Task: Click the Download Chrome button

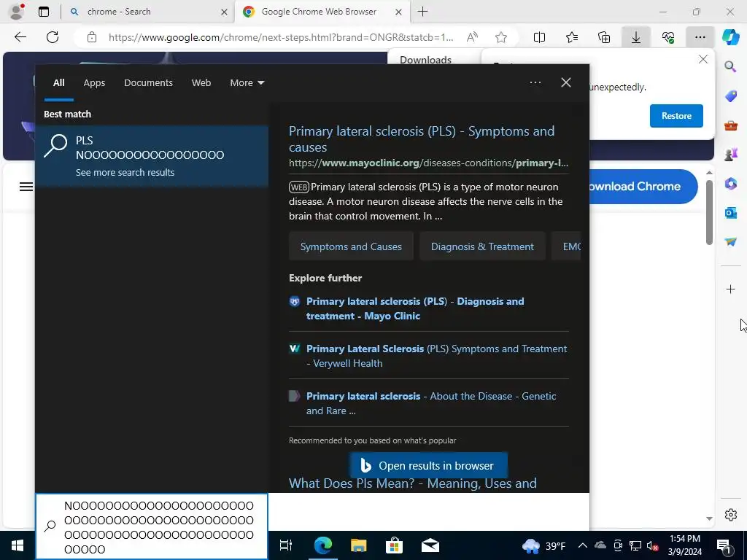Action: pos(643,187)
